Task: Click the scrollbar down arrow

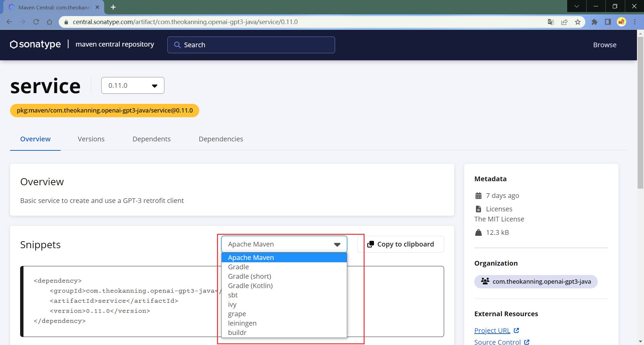Action: pyautogui.click(x=640, y=342)
